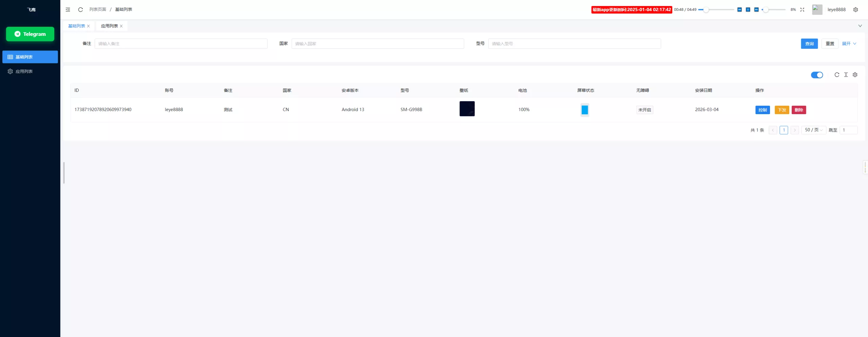The width and height of the screenshot is (868, 337).
Task: Click the sidebar resize handle
Action: (x=64, y=173)
